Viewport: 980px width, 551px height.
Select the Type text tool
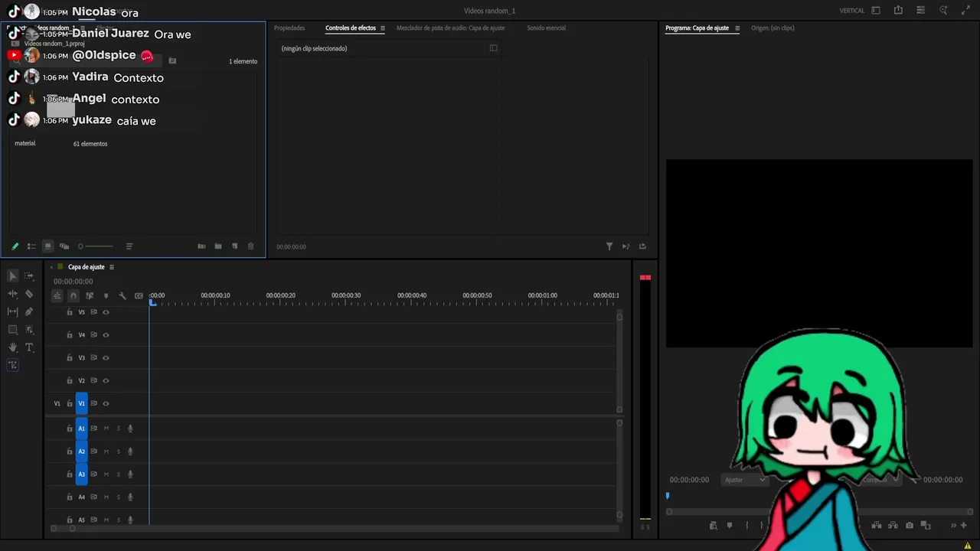(29, 347)
